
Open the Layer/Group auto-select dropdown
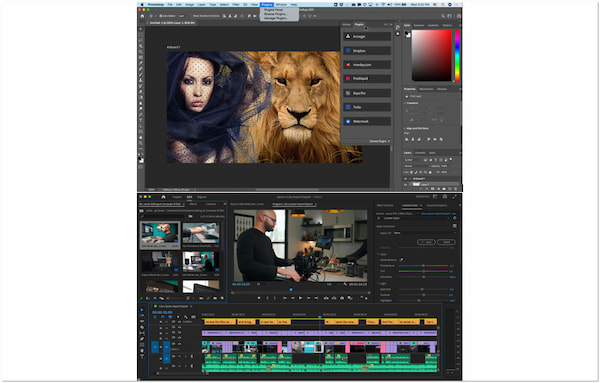(x=183, y=16)
